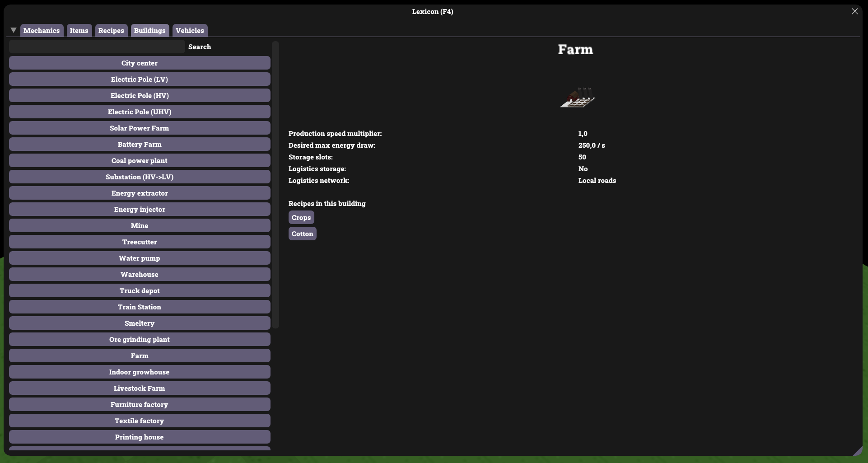Click the Farm building icon image
Screen dimensions: 868x463
(577, 98)
